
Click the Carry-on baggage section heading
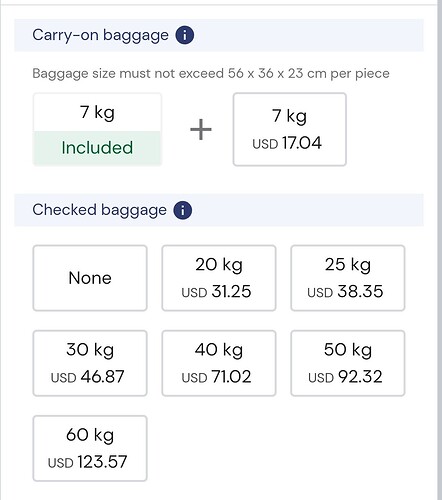coord(100,35)
